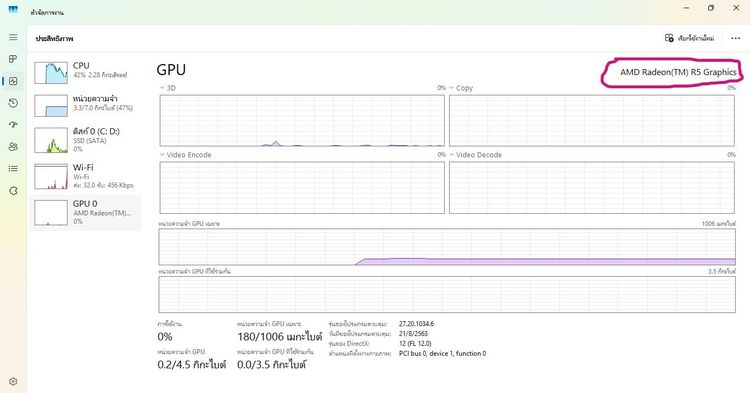
Task: Click PCI bus 0, device 1, function 0
Action: tap(442, 353)
